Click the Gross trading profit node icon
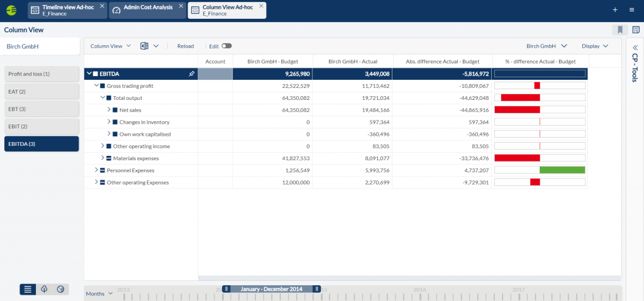The image size is (644, 301). pos(103,86)
